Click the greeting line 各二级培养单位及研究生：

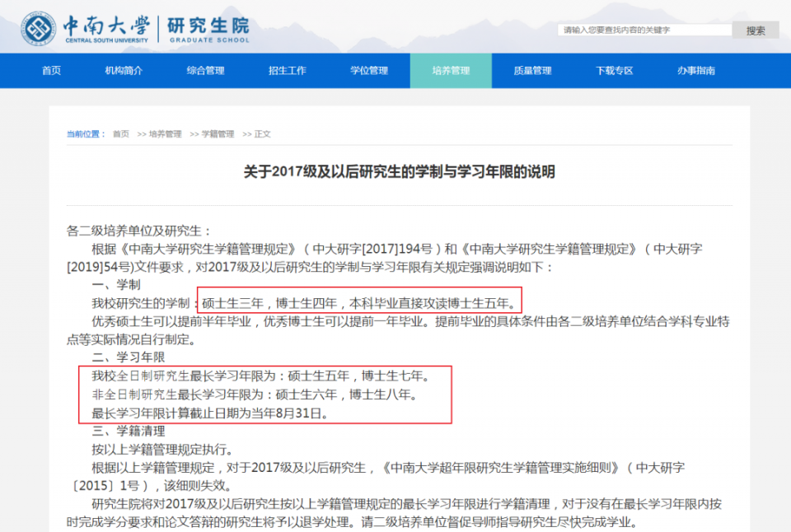(x=138, y=231)
